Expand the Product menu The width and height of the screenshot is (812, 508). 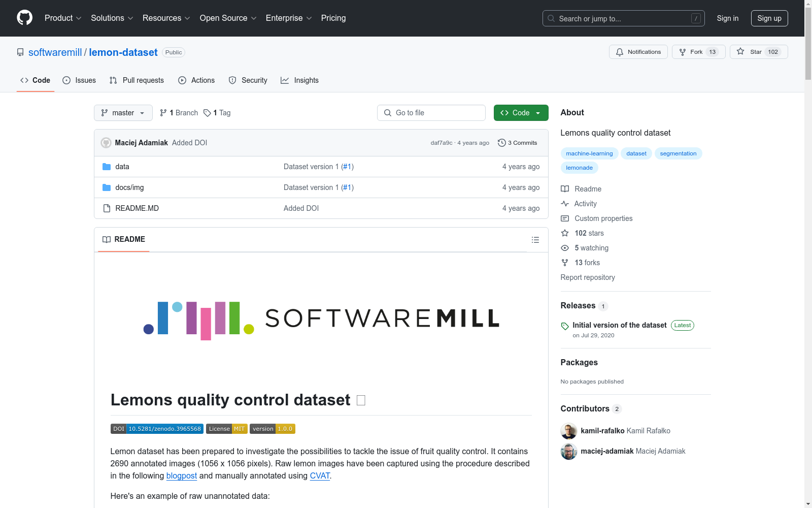tap(63, 18)
